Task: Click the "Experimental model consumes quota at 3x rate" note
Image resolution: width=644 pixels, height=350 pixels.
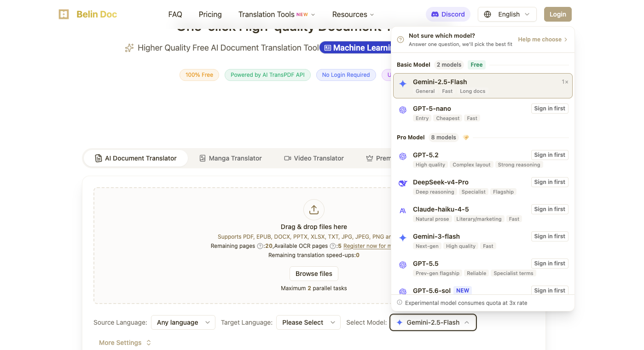Action: coord(466,303)
